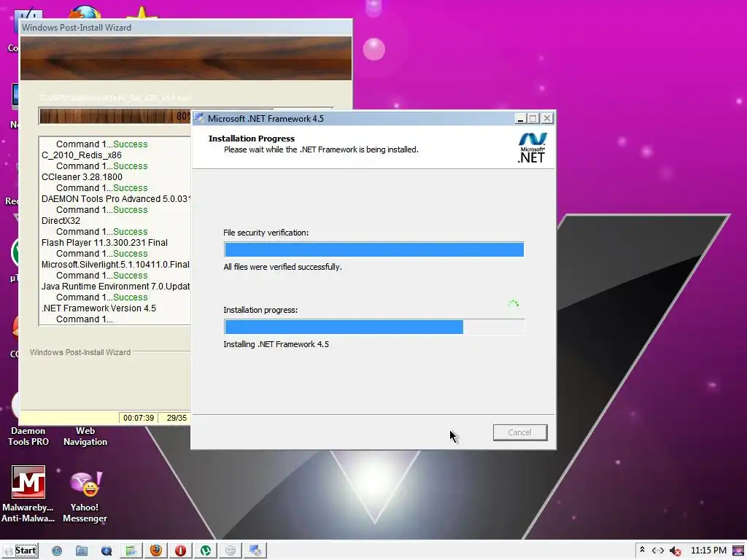Select '.NET Framework Version 4.5' log entry

coord(98,308)
